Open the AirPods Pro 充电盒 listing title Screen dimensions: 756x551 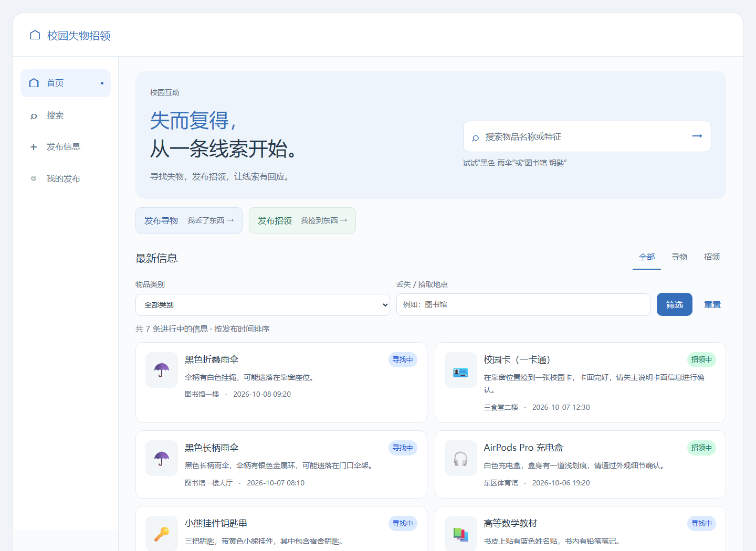523,448
